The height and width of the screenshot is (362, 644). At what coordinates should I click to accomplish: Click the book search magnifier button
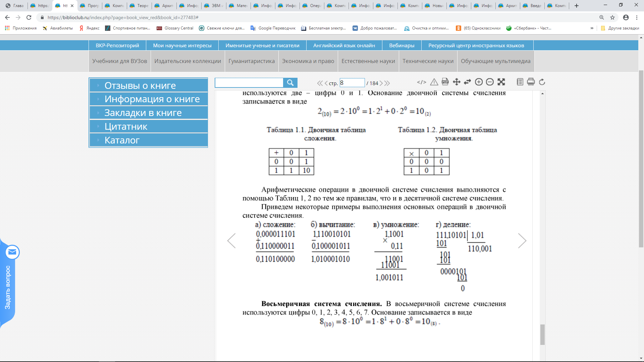[290, 82]
